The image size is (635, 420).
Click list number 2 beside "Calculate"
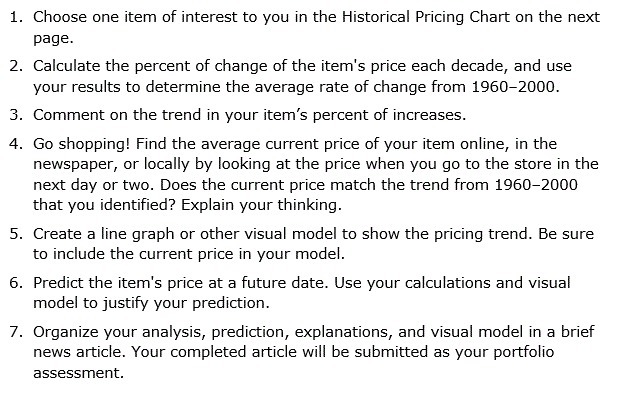click(16, 66)
